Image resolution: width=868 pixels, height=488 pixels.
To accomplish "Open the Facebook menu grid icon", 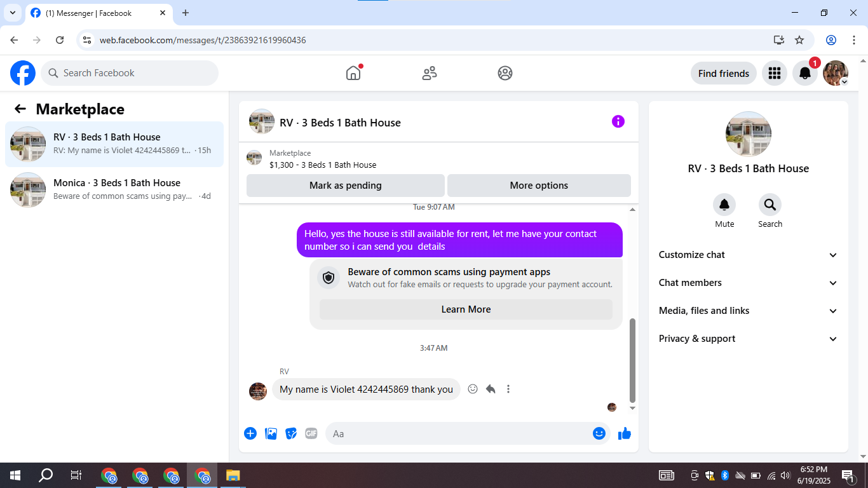I will point(774,73).
